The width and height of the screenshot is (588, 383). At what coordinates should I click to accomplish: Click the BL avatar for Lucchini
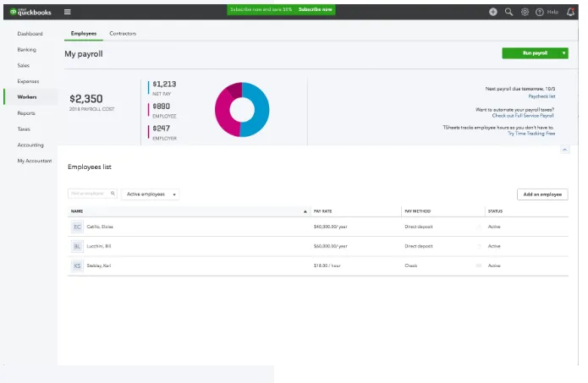(77, 246)
